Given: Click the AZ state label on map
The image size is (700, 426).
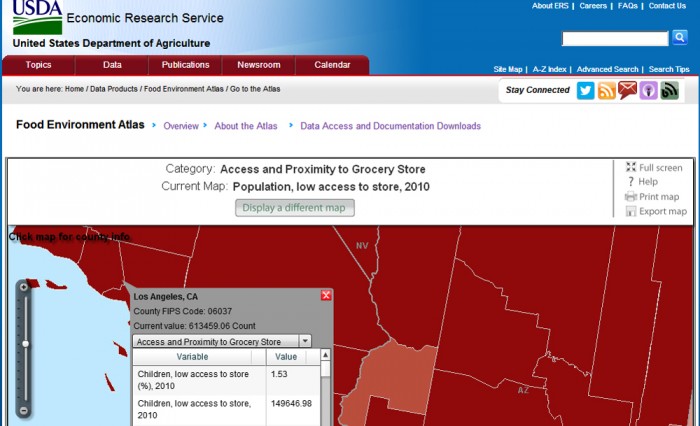Looking at the screenshot, I should [x=523, y=390].
